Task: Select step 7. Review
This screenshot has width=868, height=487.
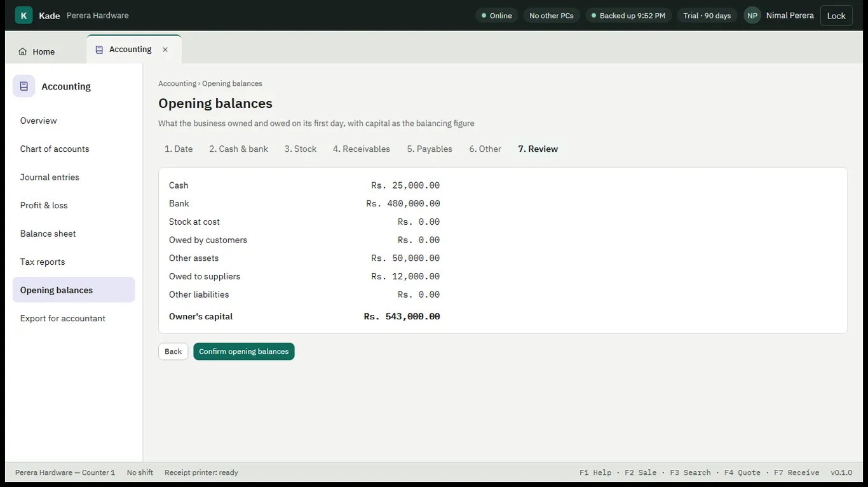Action: 538,149
